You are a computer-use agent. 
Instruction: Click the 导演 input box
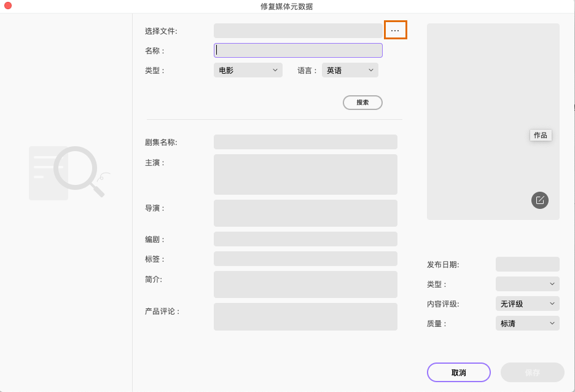tap(305, 213)
